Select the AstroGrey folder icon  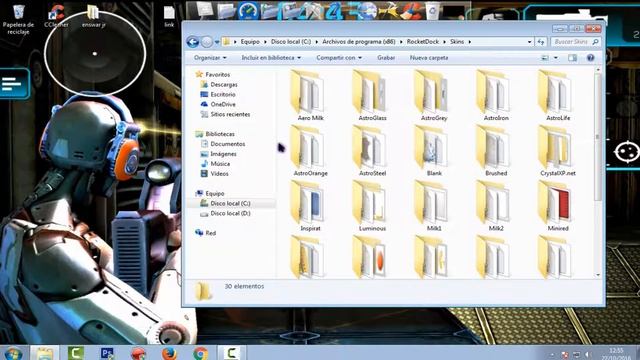point(433,92)
